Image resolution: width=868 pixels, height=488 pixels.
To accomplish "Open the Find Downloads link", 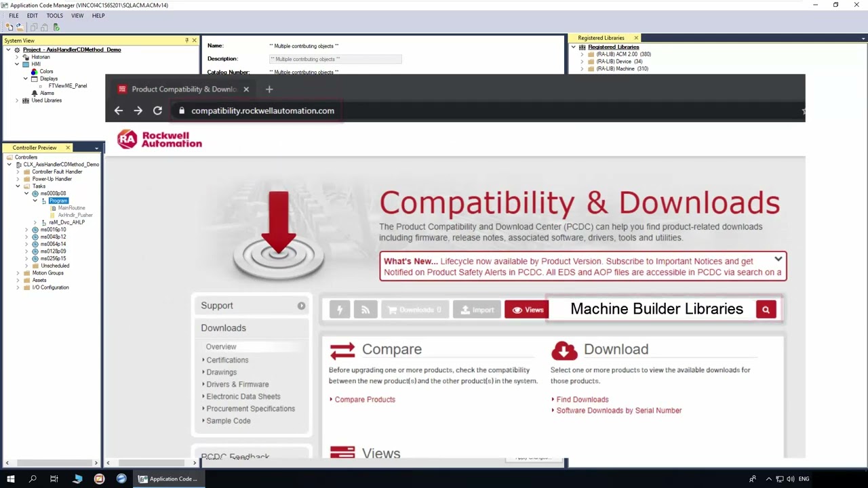I will (x=583, y=399).
